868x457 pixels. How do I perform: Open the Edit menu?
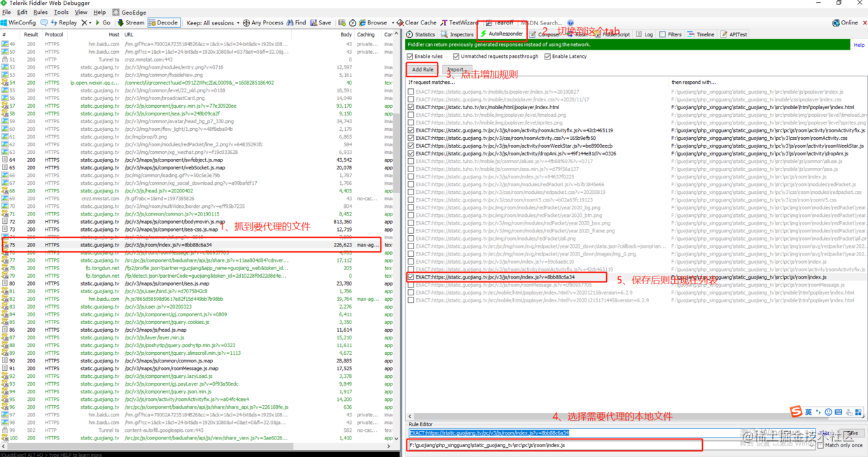[x=22, y=12]
